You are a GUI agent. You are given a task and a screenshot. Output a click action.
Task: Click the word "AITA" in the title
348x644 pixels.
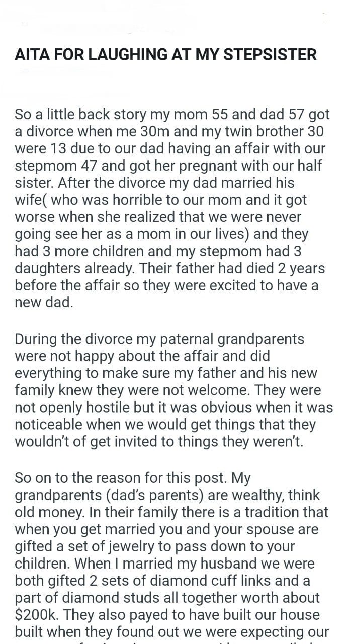[x=32, y=54]
